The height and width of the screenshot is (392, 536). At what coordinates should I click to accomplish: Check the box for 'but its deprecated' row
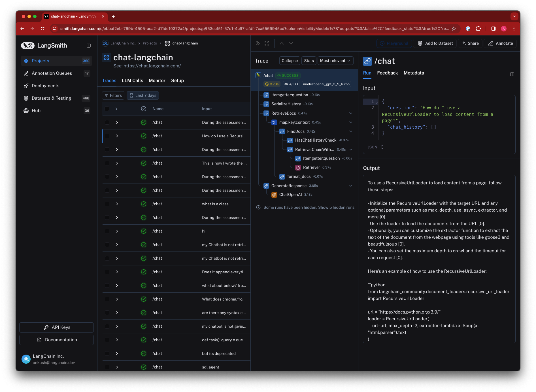coord(107,353)
